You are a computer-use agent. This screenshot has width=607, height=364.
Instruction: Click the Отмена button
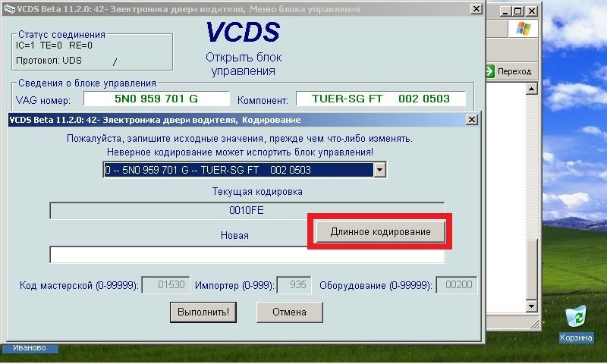290,312
